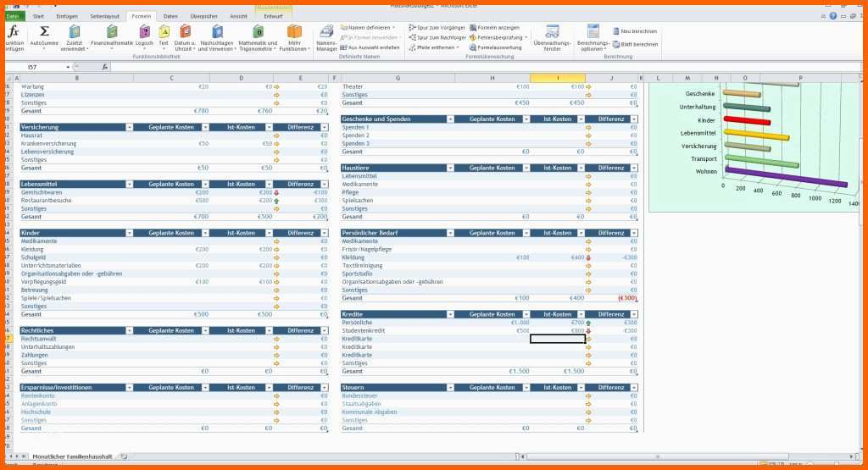Switch to the Seitenlayout ribbon tab
This screenshot has width=868, height=470.
pos(104,17)
